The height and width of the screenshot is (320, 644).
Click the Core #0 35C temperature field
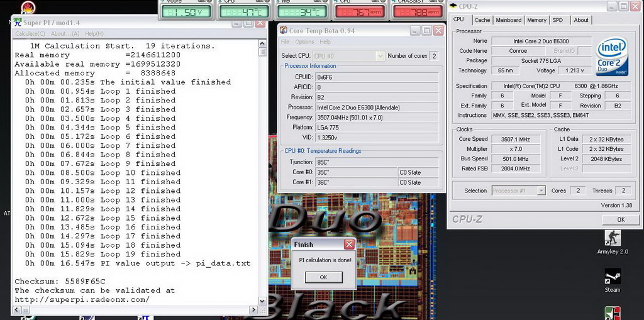click(x=356, y=172)
